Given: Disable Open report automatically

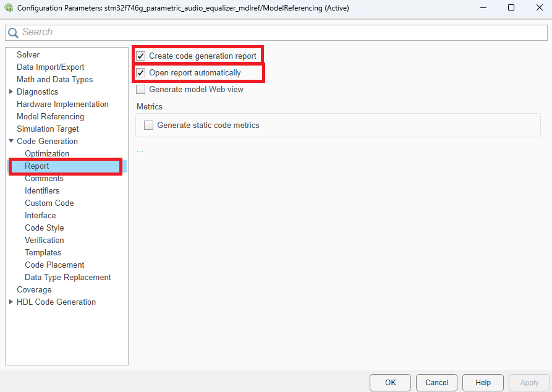Looking at the screenshot, I should coord(140,72).
